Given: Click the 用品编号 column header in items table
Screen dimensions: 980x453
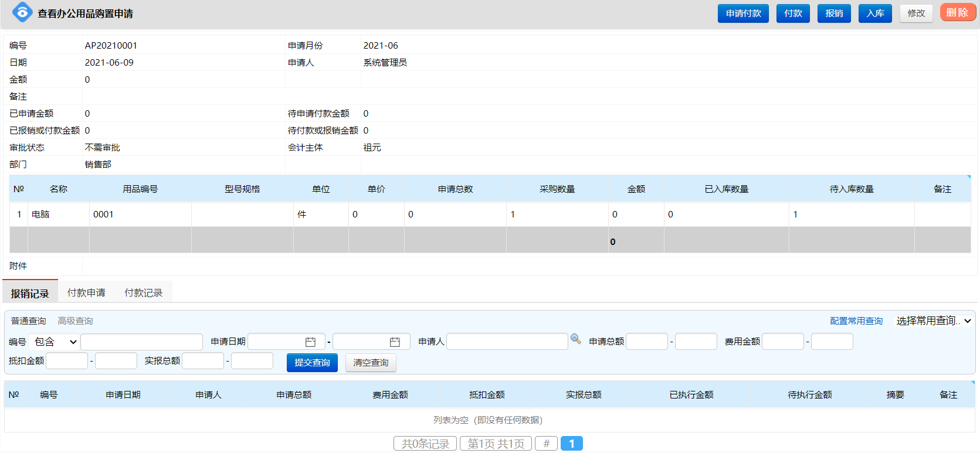Looking at the screenshot, I should [x=140, y=189].
